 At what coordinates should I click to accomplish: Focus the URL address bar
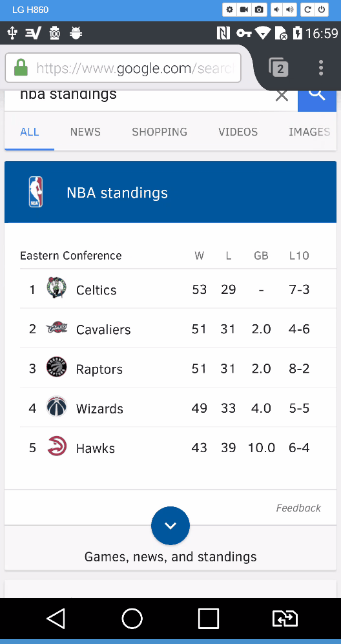click(x=123, y=68)
